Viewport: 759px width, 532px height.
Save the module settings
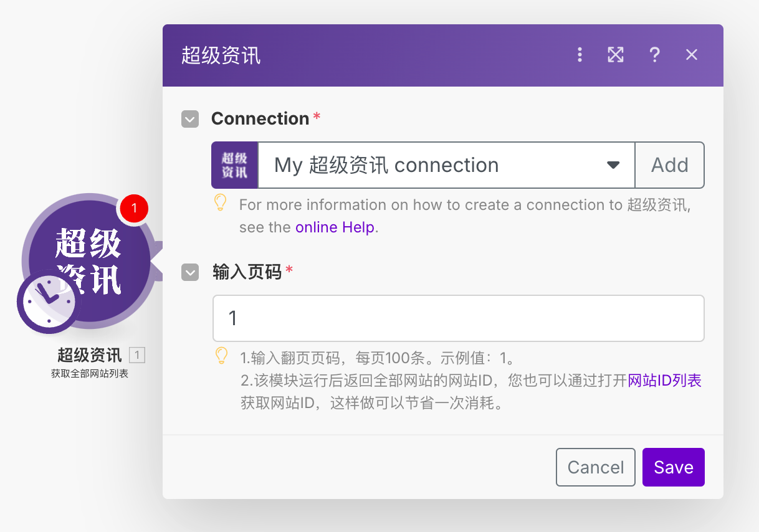pos(673,467)
